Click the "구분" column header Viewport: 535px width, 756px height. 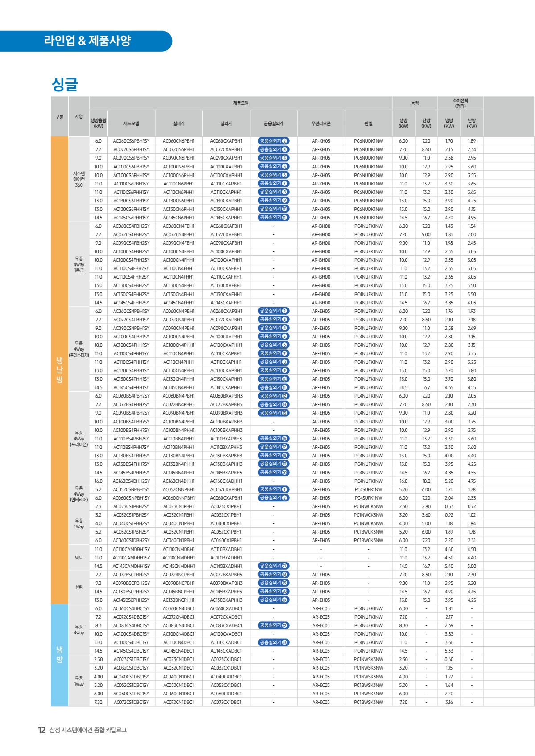[x=59, y=117]
